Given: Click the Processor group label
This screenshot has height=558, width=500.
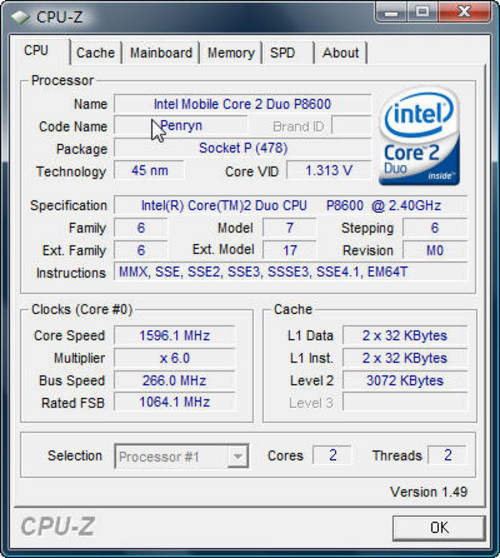Looking at the screenshot, I should [62, 80].
